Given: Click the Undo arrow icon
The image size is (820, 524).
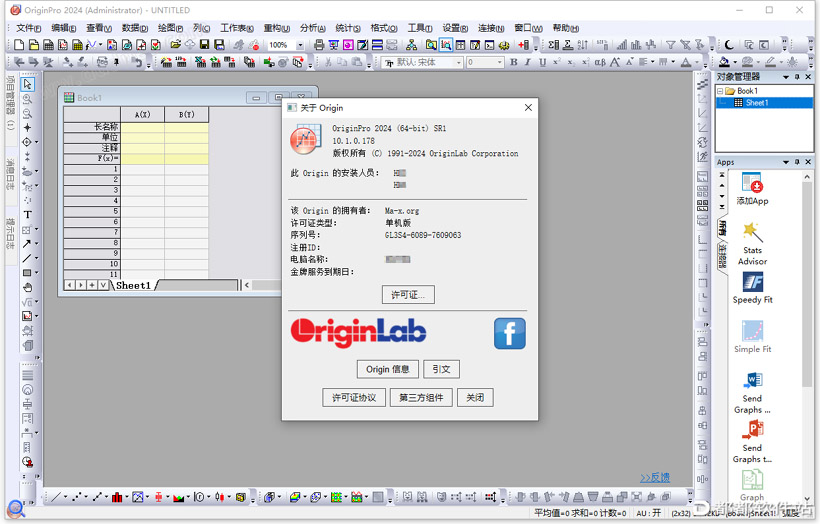Looking at the screenshot, I should (137, 62).
